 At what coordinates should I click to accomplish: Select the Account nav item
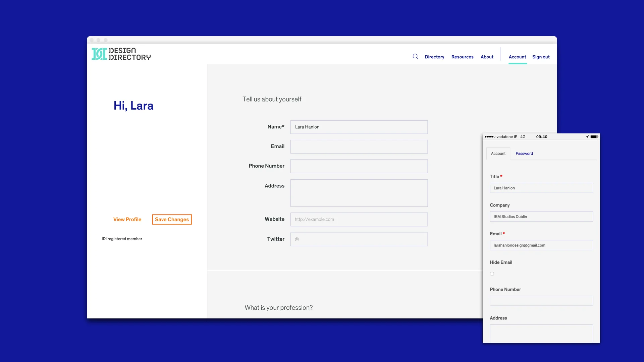pos(517,57)
